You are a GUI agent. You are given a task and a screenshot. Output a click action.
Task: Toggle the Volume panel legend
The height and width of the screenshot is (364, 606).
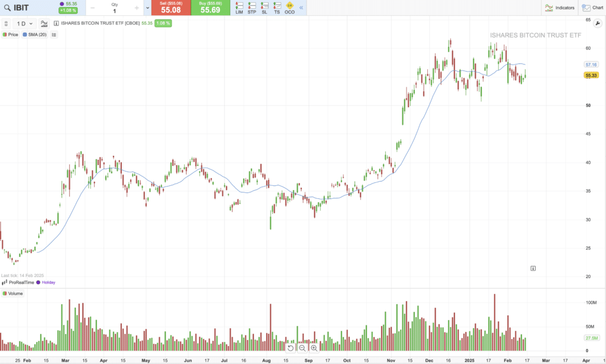13,294
